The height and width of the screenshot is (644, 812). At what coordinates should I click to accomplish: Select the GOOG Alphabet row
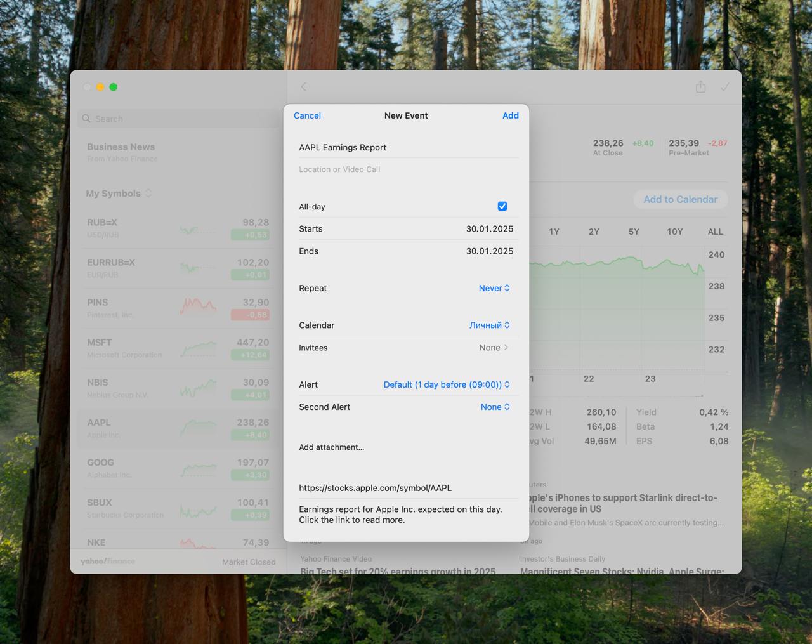click(x=178, y=468)
